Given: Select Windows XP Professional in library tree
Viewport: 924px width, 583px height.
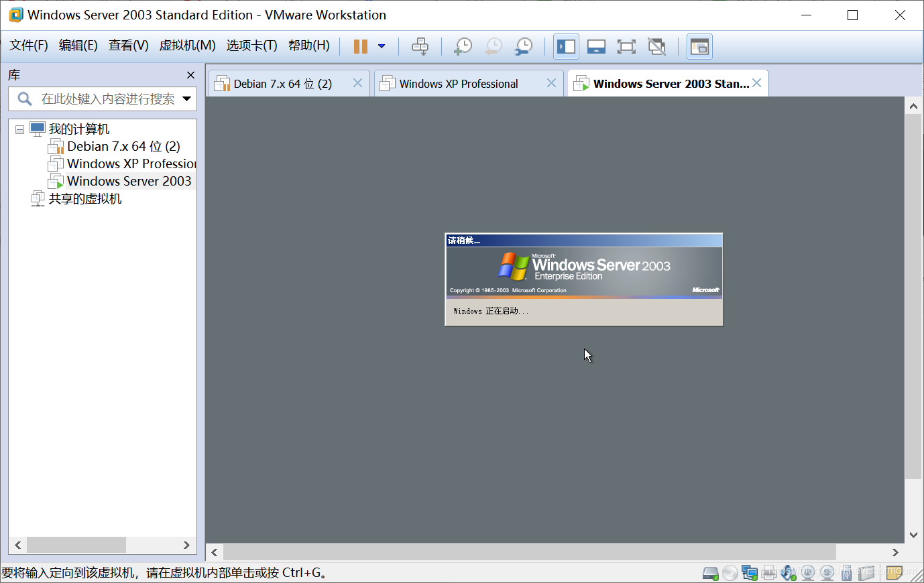Looking at the screenshot, I should coord(131,164).
